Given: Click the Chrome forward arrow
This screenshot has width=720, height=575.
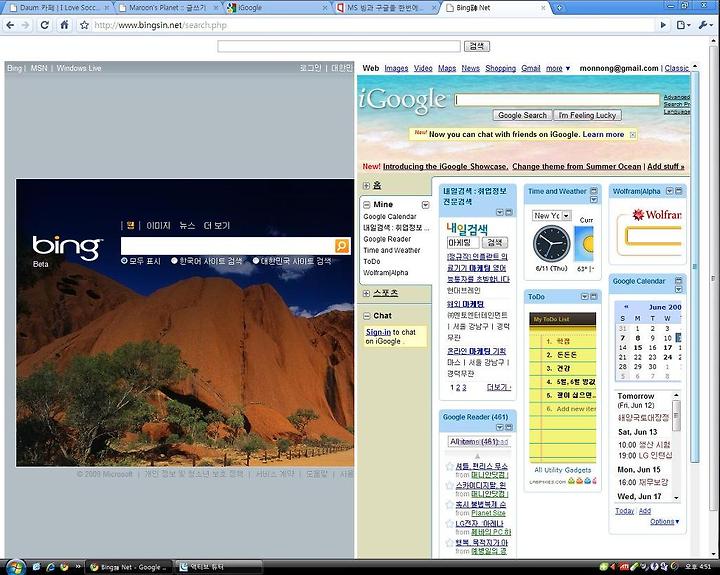Looking at the screenshot, I should click(x=26, y=25).
